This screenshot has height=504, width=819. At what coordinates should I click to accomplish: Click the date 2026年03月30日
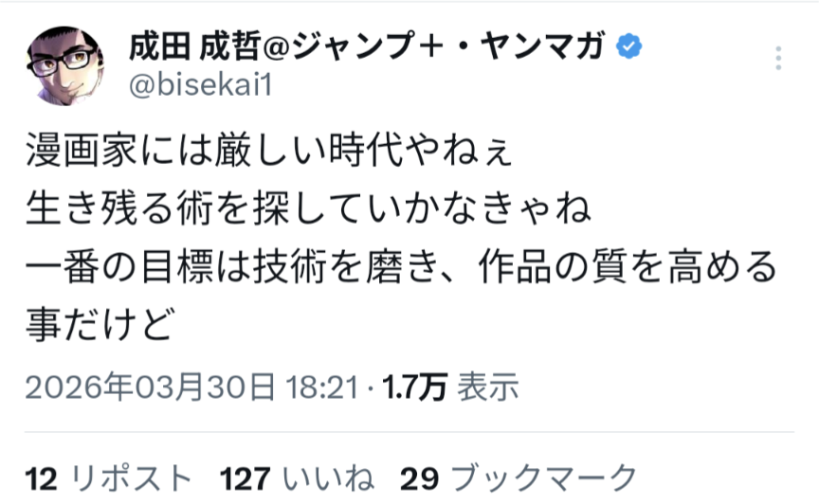click(x=150, y=387)
